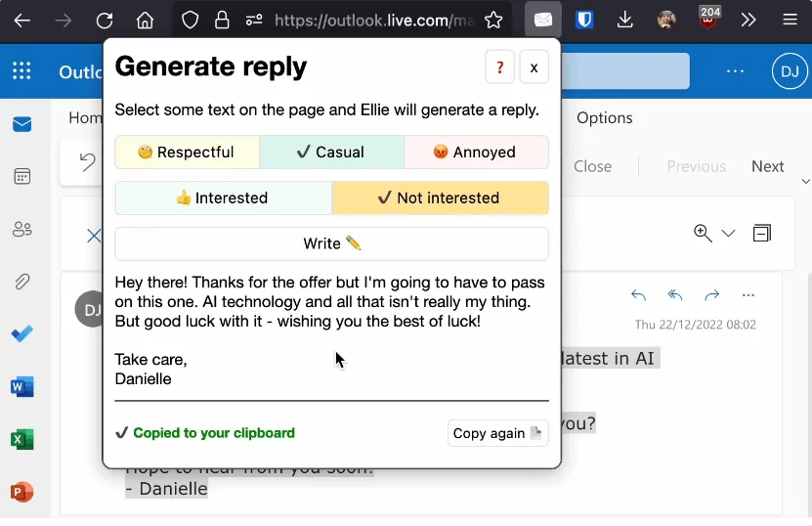Open the People contacts icon
Screen dimensions: 812x526
(x=21, y=229)
